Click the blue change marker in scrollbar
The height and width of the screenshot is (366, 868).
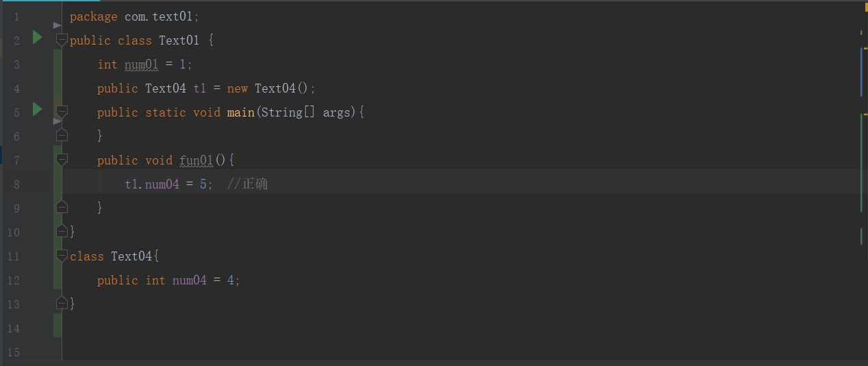(x=862, y=72)
